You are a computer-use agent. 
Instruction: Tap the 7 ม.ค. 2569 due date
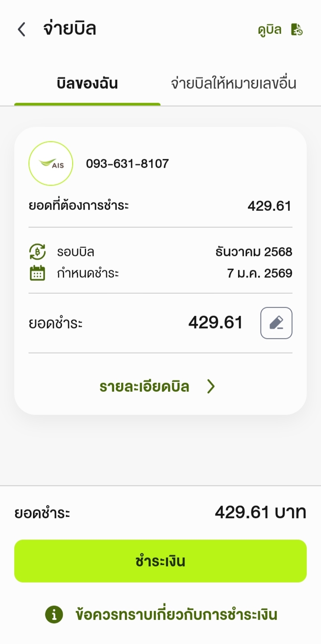pos(259,273)
